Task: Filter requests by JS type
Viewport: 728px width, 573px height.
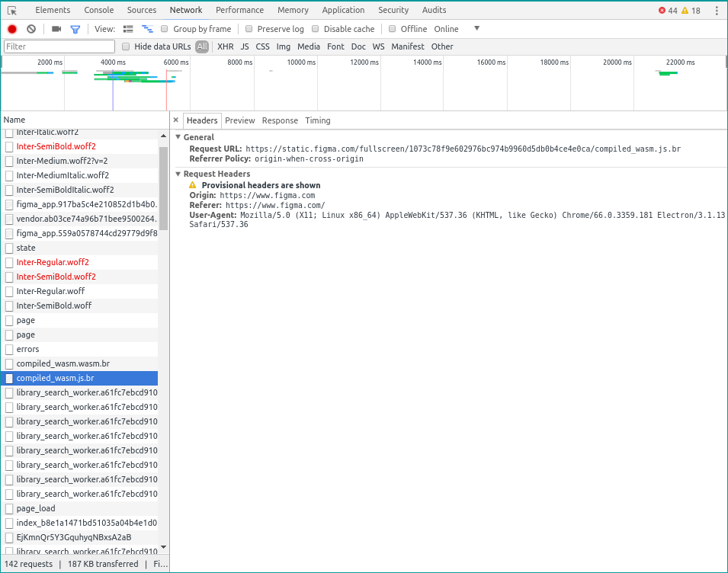Action: coord(245,46)
